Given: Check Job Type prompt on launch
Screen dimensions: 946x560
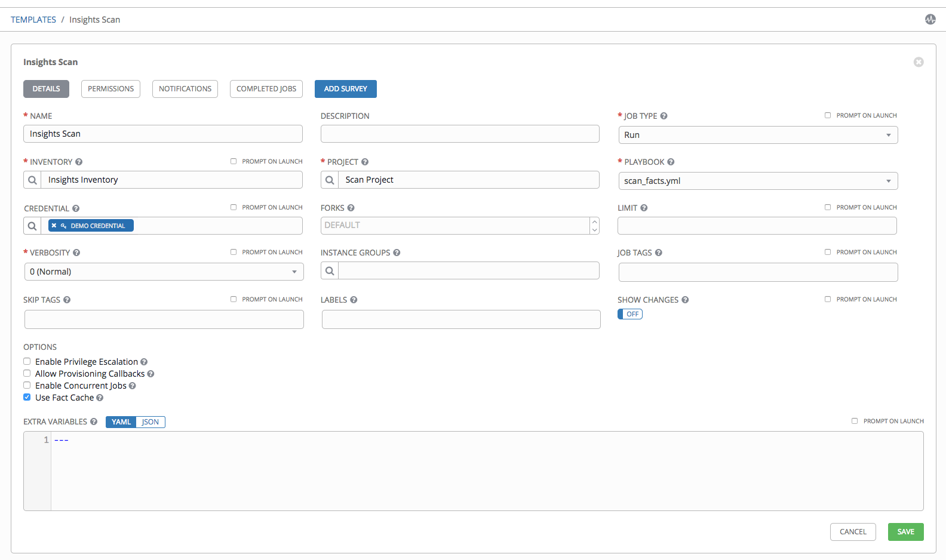Looking at the screenshot, I should pos(828,115).
